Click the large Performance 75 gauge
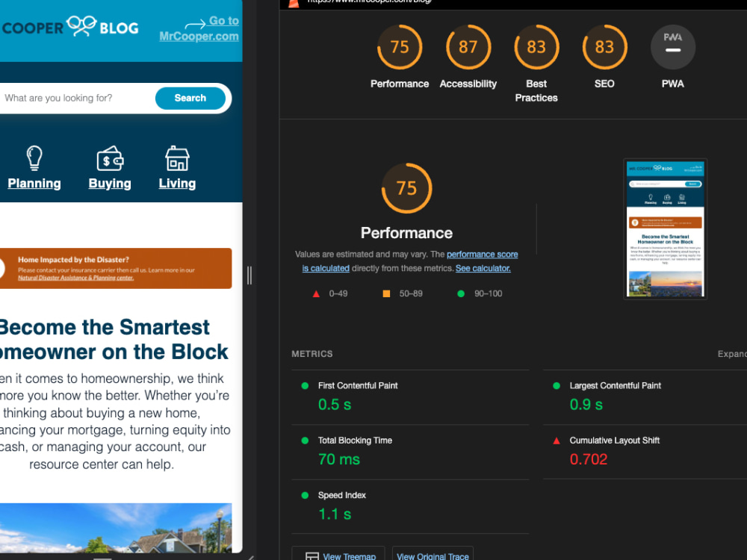747x560 pixels. [406, 188]
